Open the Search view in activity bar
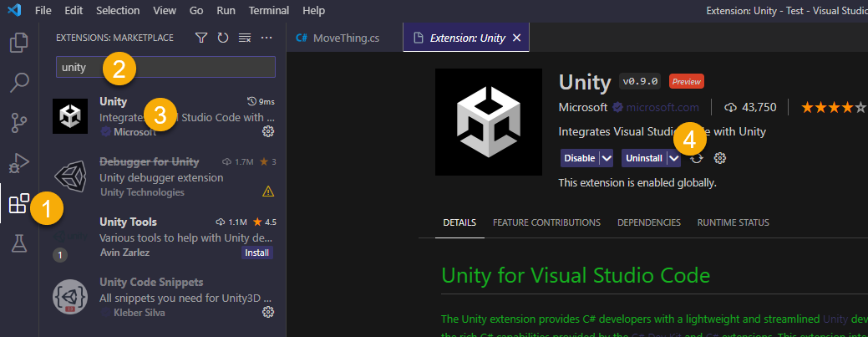The height and width of the screenshot is (337, 868). point(19,83)
